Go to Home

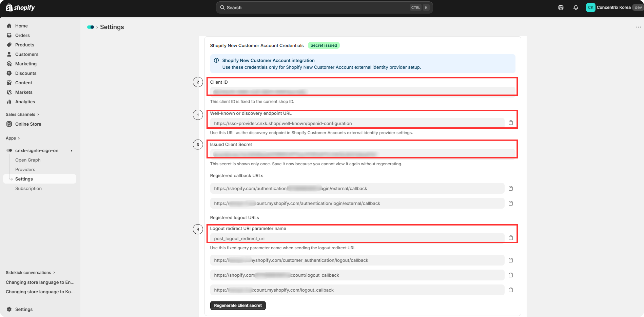21,26
